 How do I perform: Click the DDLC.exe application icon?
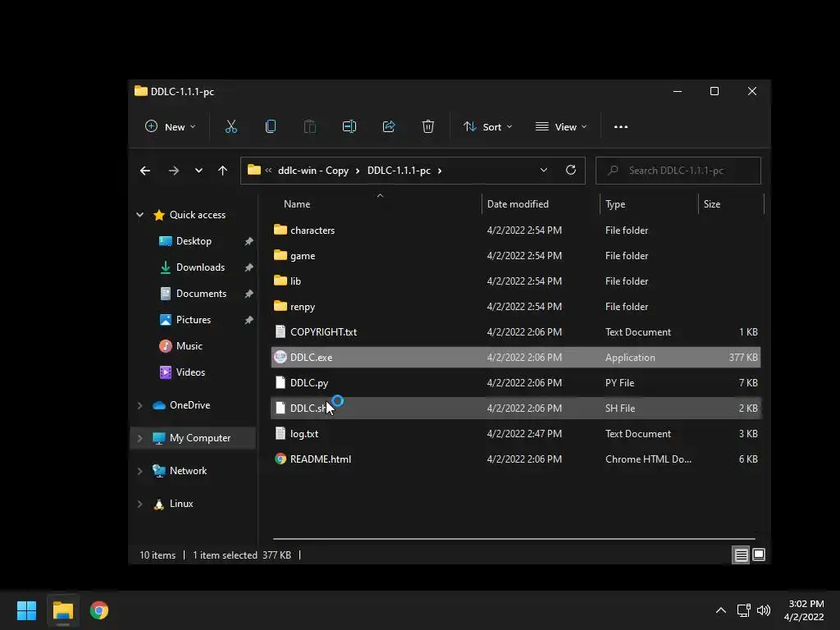click(281, 358)
